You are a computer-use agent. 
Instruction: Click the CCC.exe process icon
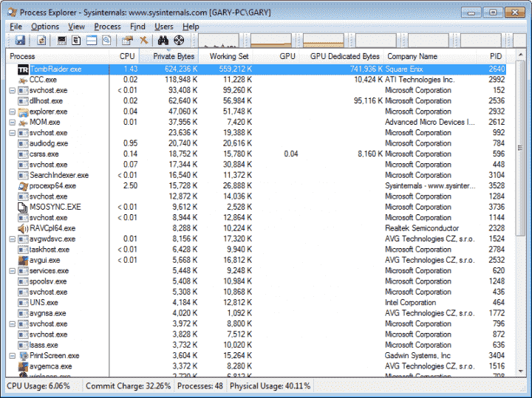tap(23, 80)
